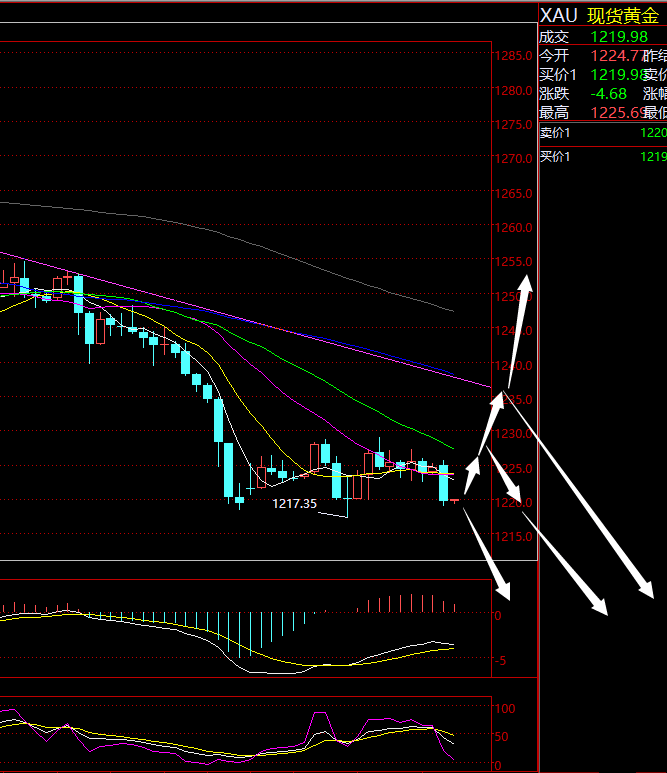Screen dimensions: 667x773
Task: Select the 卖价1 row in order book
Action: (x=602, y=133)
